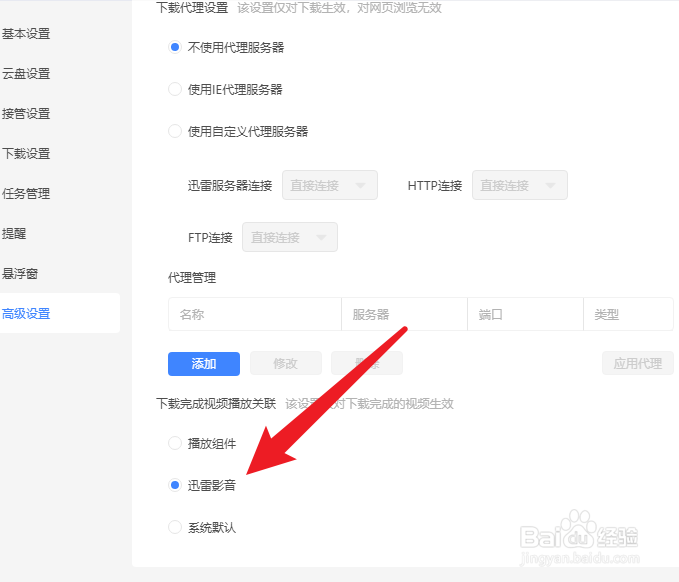The image size is (679, 582).
Task: Open 基本设置 in sidebar
Action: 26,34
